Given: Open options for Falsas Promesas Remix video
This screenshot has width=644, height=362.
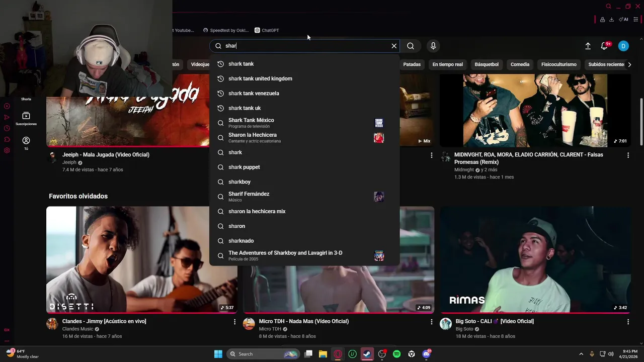Looking at the screenshot, I should [x=628, y=155].
